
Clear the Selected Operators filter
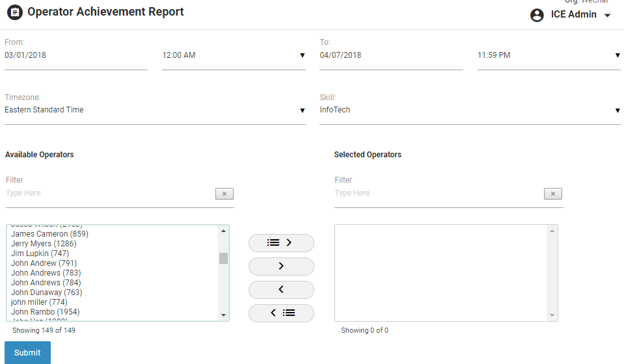click(x=553, y=194)
